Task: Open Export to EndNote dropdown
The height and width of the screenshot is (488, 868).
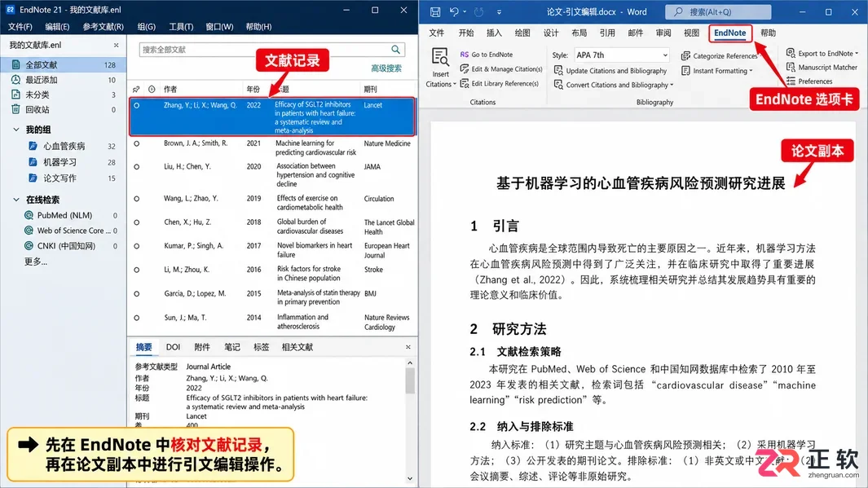Action: [x=822, y=53]
